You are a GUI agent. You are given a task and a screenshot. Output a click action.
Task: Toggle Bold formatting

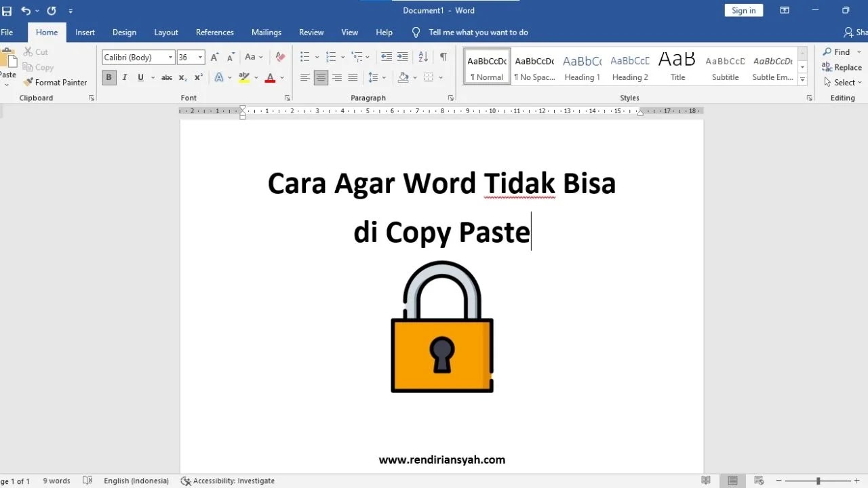108,77
